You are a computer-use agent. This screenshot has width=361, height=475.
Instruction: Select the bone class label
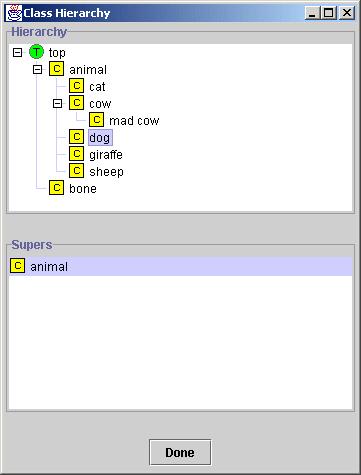pos(83,189)
